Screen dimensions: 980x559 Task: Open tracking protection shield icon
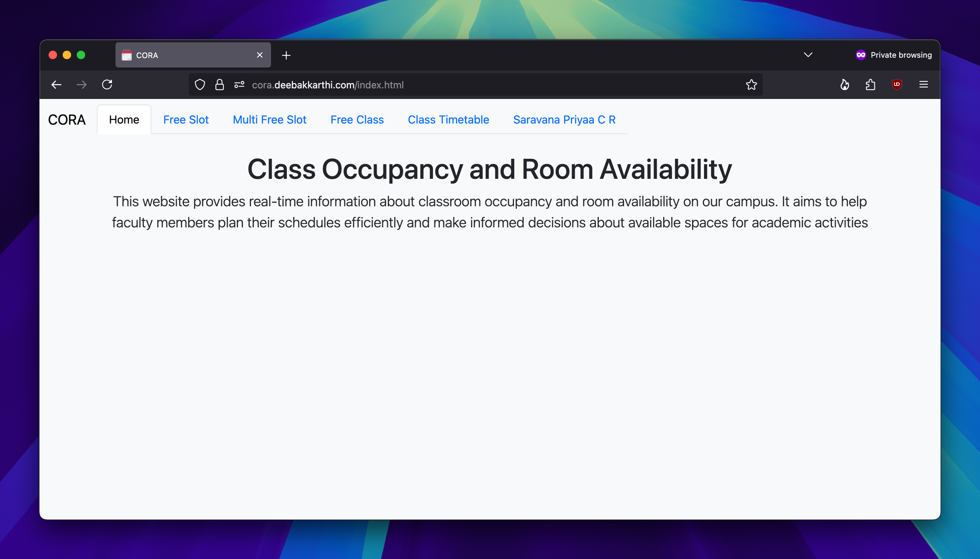200,84
